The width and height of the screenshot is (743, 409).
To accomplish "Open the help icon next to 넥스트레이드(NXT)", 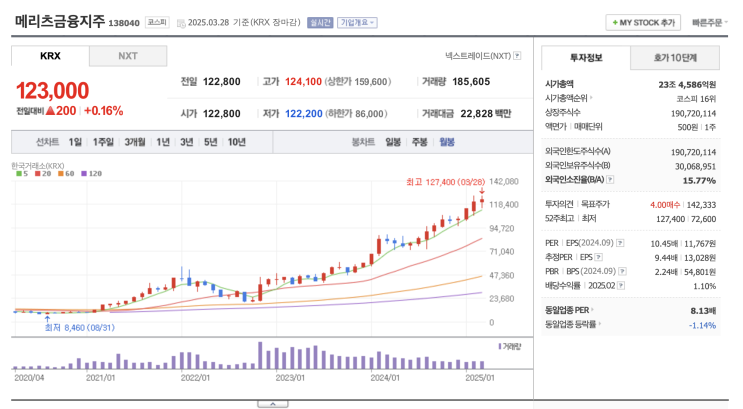I will point(517,56).
